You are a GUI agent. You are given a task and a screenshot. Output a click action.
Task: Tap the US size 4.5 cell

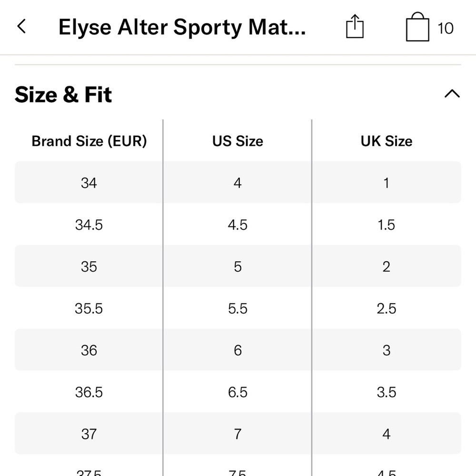(238, 225)
